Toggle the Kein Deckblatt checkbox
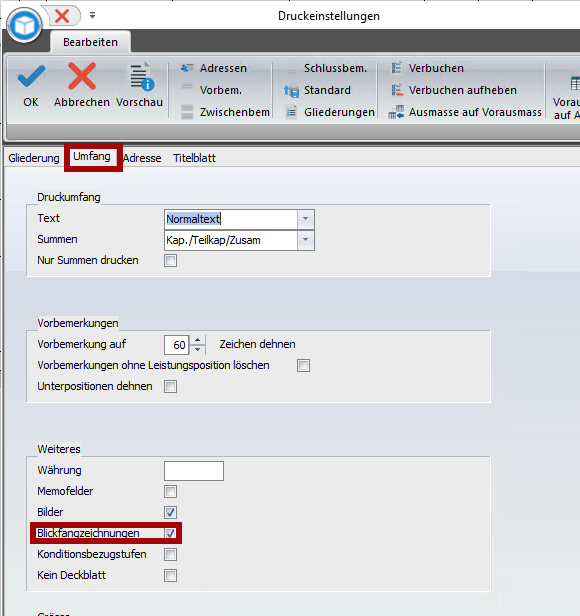 [x=171, y=576]
